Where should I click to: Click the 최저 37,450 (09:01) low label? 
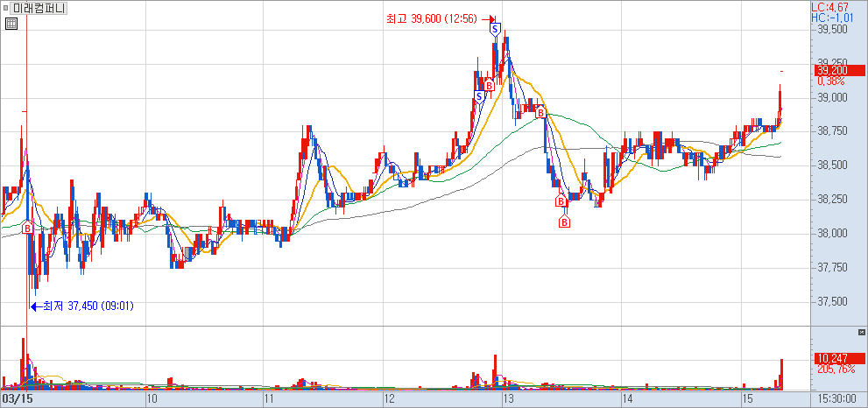click(88, 306)
